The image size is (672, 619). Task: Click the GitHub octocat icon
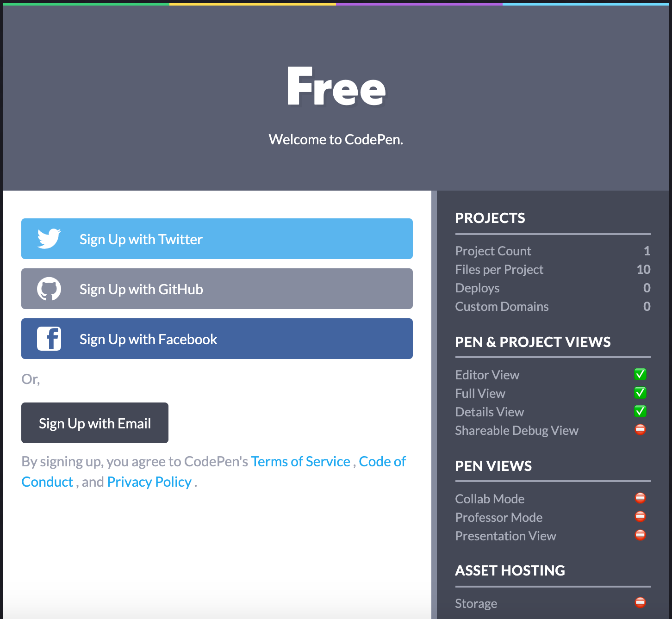point(49,289)
